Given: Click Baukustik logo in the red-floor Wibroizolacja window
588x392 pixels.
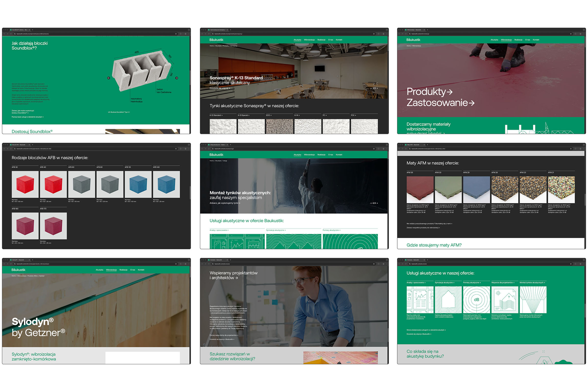Looking at the screenshot, I should [413, 40].
